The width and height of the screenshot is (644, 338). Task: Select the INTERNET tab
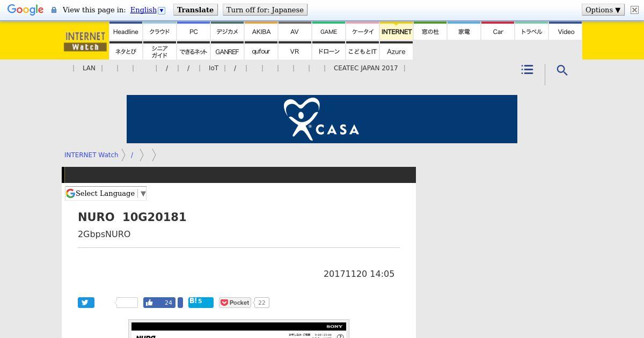click(397, 31)
